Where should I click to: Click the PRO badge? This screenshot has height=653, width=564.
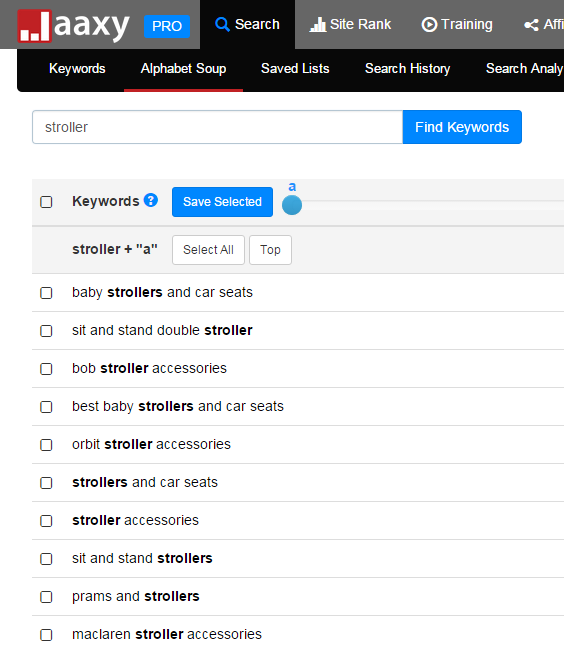click(167, 26)
